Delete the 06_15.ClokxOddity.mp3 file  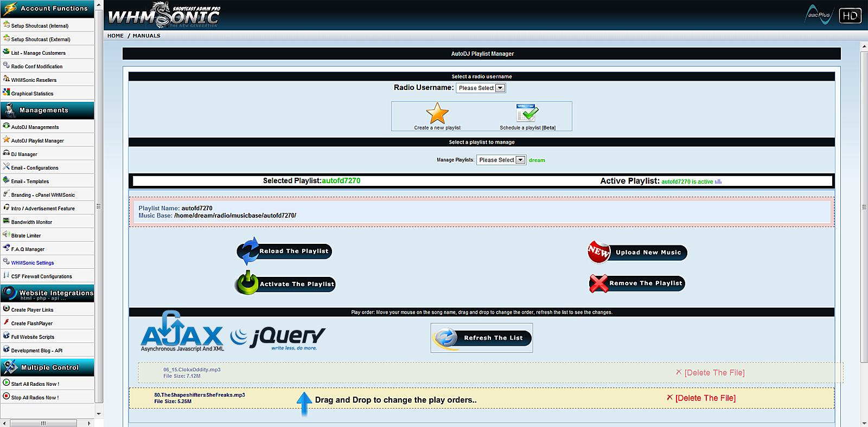click(x=710, y=373)
